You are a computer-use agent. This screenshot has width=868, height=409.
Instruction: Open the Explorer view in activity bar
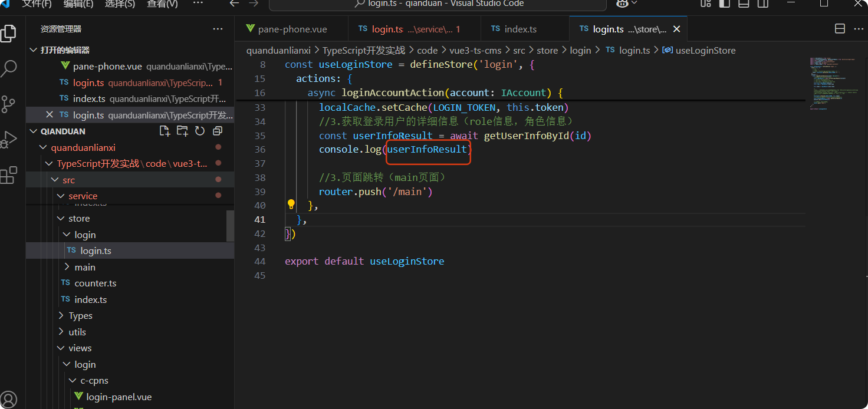8,33
